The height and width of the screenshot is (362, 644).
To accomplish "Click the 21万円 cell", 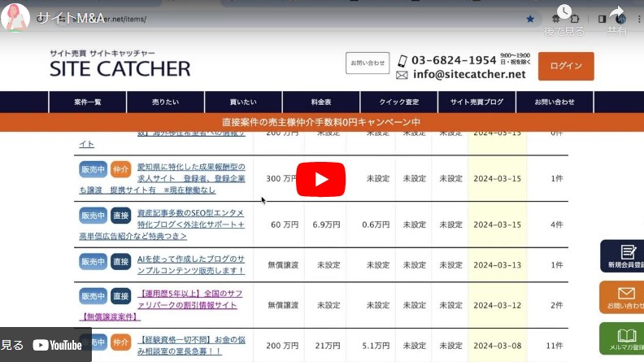I will pyautogui.click(x=328, y=346).
